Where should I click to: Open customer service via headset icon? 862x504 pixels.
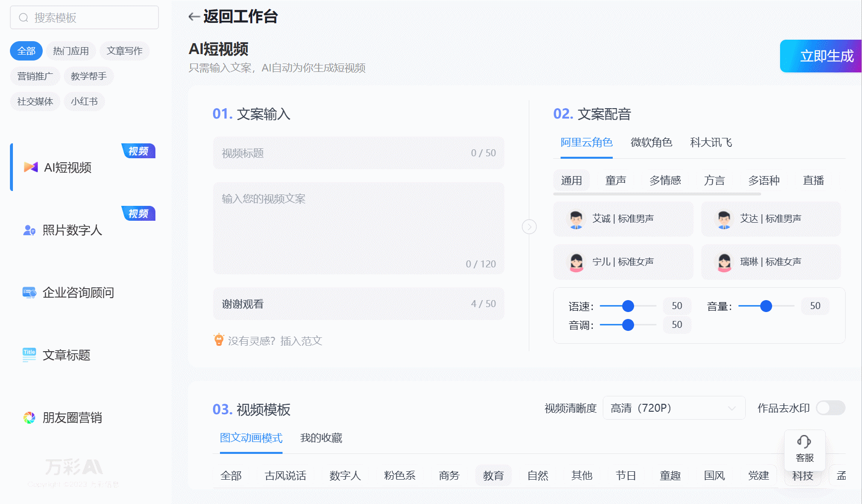click(804, 441)
